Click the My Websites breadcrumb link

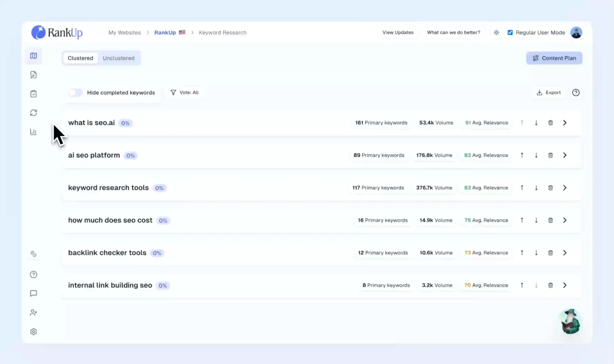(x=125, y=33)
